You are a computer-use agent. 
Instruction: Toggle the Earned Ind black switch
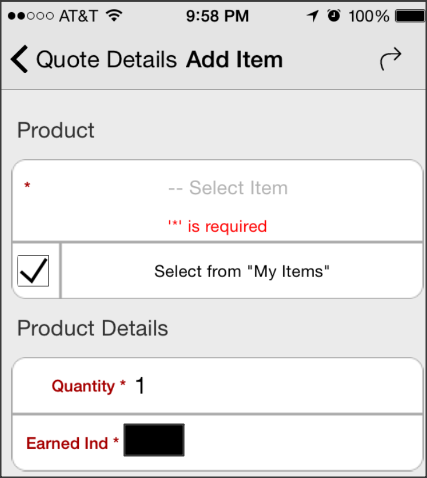(x=154, y=440)
